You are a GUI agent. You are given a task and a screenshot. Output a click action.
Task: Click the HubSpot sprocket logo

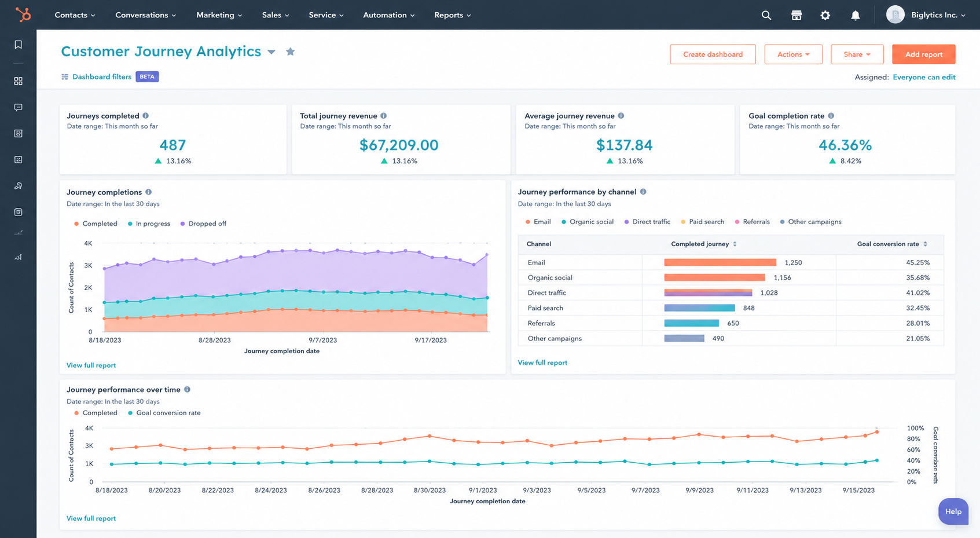click(23, 14)
